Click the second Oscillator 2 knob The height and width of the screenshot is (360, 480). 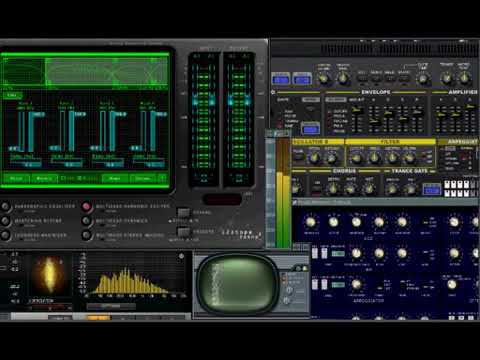point(332,158)
